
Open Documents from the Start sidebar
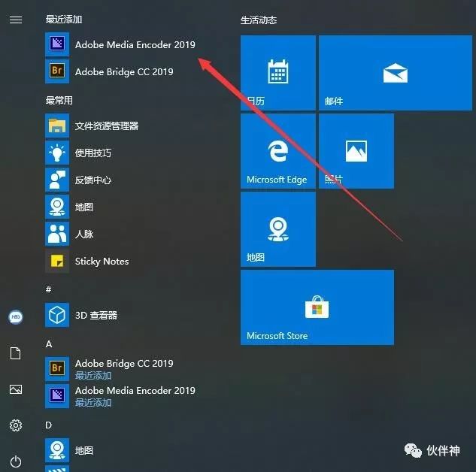16,353
